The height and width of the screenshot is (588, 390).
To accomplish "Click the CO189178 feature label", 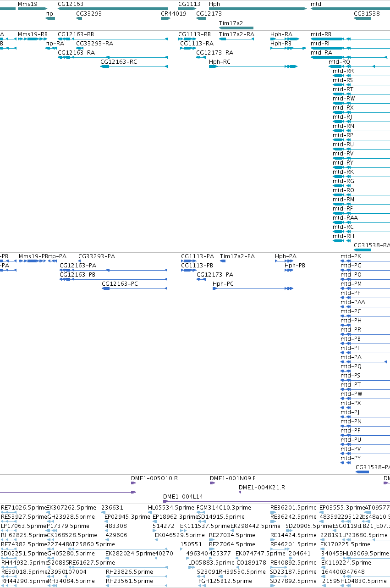I will coord(251,563).
